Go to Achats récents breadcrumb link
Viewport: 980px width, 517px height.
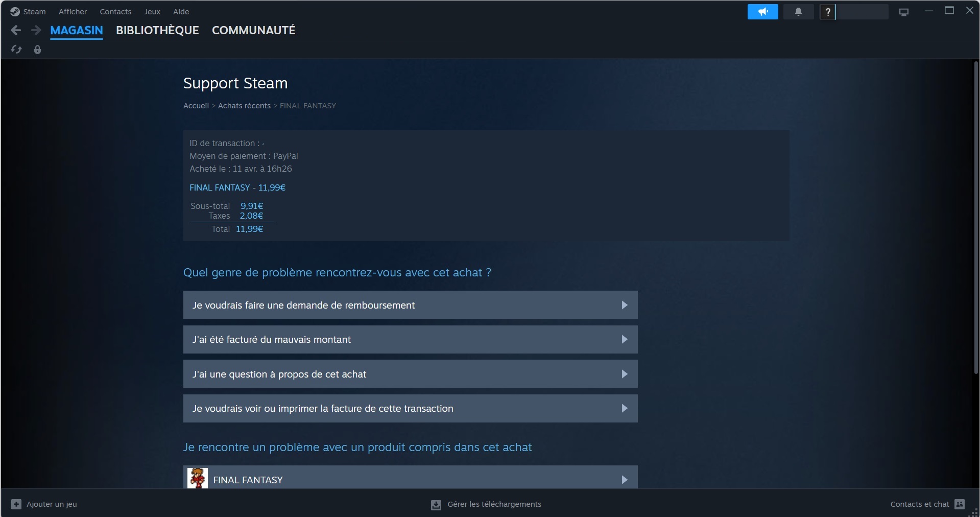tap(244, 106)
